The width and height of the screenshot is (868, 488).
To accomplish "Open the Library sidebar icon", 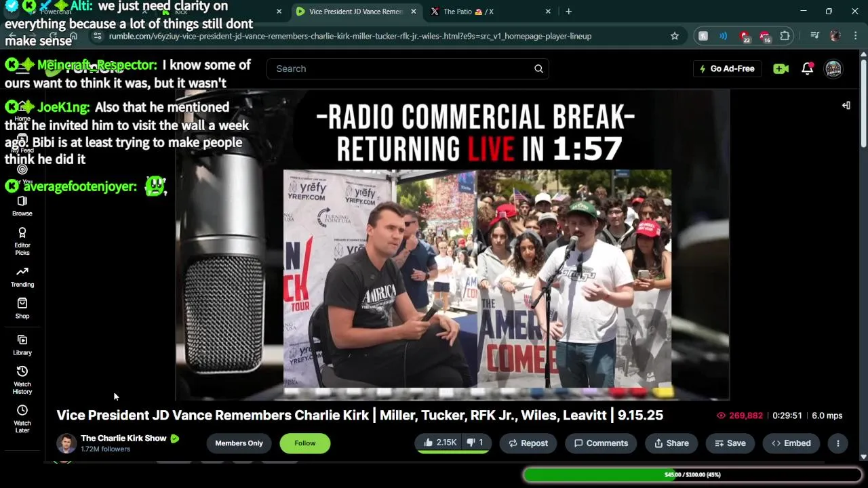I will click(x=22, y=345).
